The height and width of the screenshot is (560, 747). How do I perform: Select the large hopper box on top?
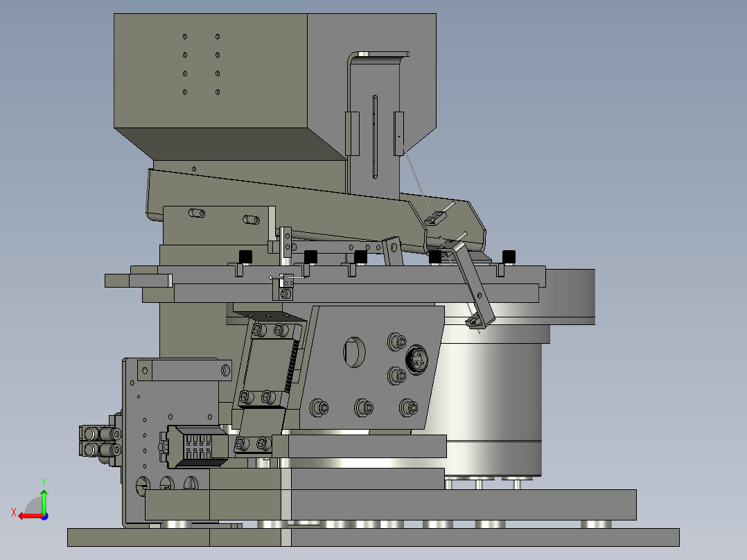[x=274, y=86]
